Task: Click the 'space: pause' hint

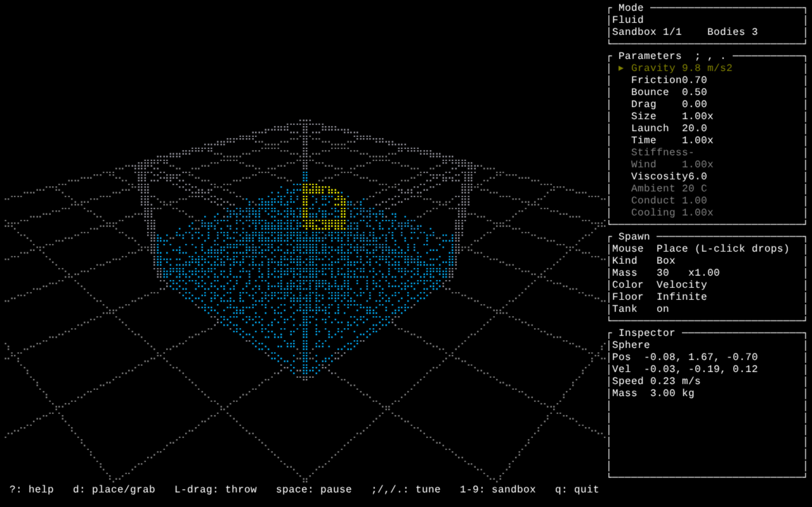Action: 314,490
